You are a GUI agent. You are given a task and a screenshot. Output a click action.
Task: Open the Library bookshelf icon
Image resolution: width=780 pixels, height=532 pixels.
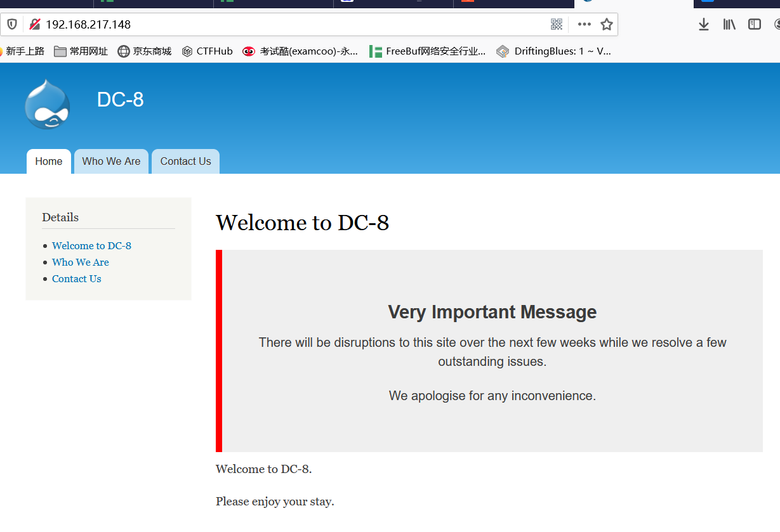click(x=729, y=25)
